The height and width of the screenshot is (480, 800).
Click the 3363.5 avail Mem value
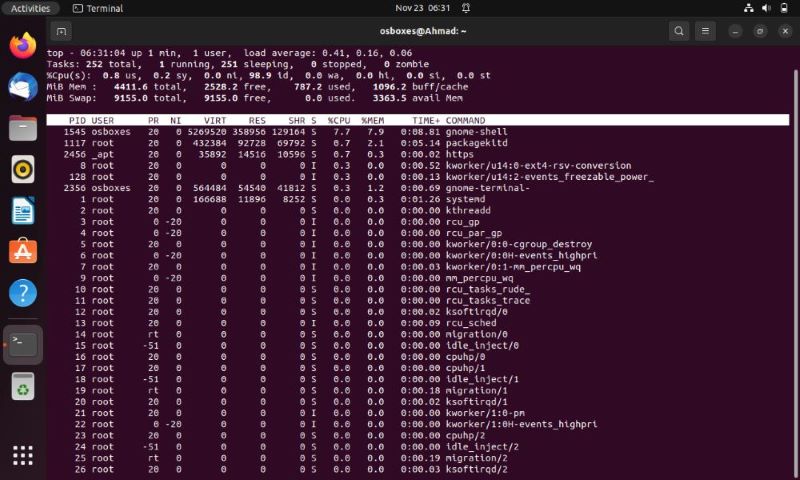pyautogui.click(x=417, y=98)
